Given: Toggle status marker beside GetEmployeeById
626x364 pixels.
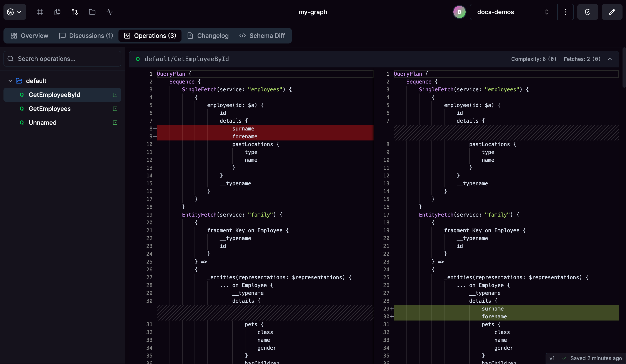Looking at the screenshot, I should [115, 95].
